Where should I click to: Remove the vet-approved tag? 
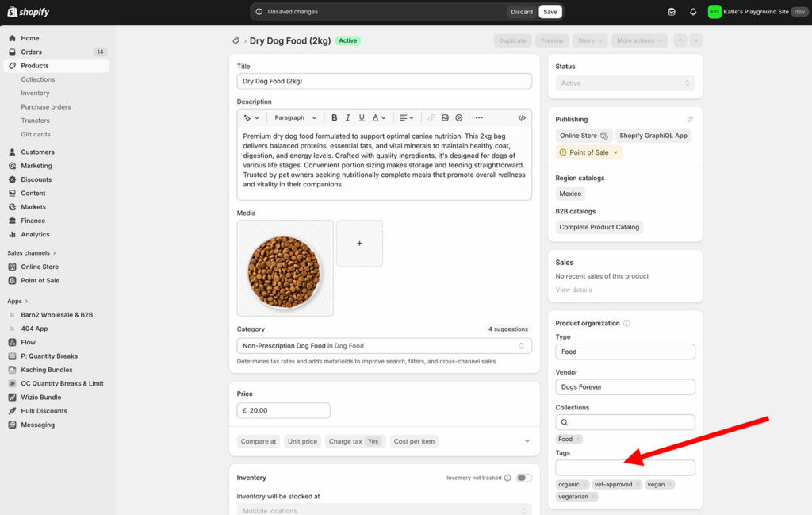coord(638,484)
